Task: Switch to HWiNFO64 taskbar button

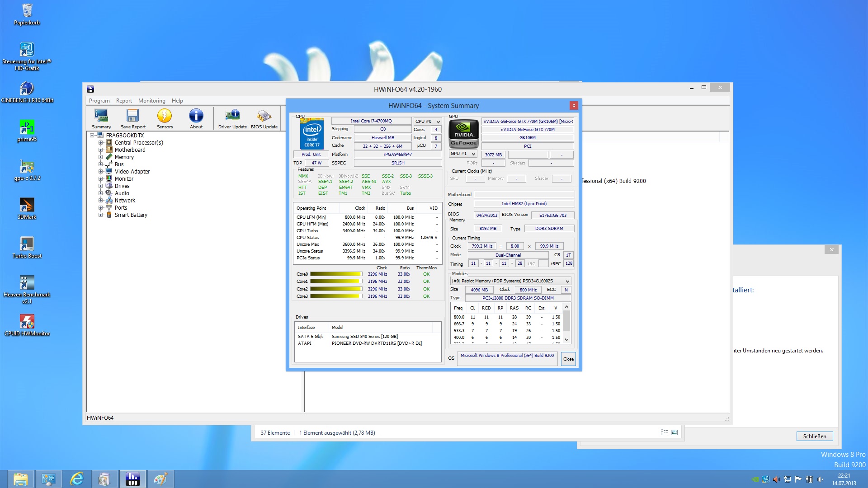Action: pyautogui.click(x=132, y=479)
